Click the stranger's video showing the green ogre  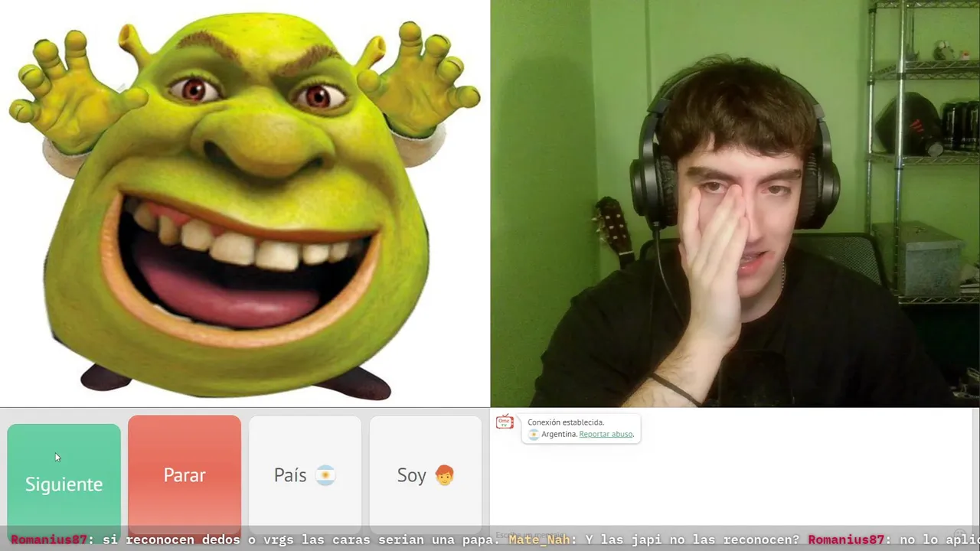pos(245,204)
